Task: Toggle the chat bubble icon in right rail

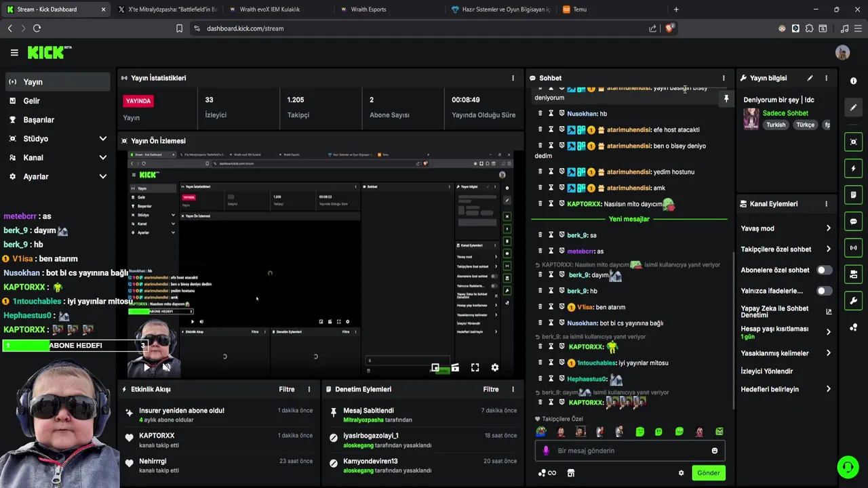Action: [853, 221]
